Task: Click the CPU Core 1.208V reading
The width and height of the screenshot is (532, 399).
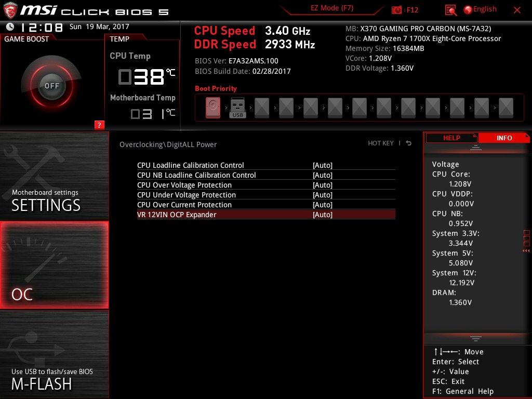Action: (x=460, y=184)
